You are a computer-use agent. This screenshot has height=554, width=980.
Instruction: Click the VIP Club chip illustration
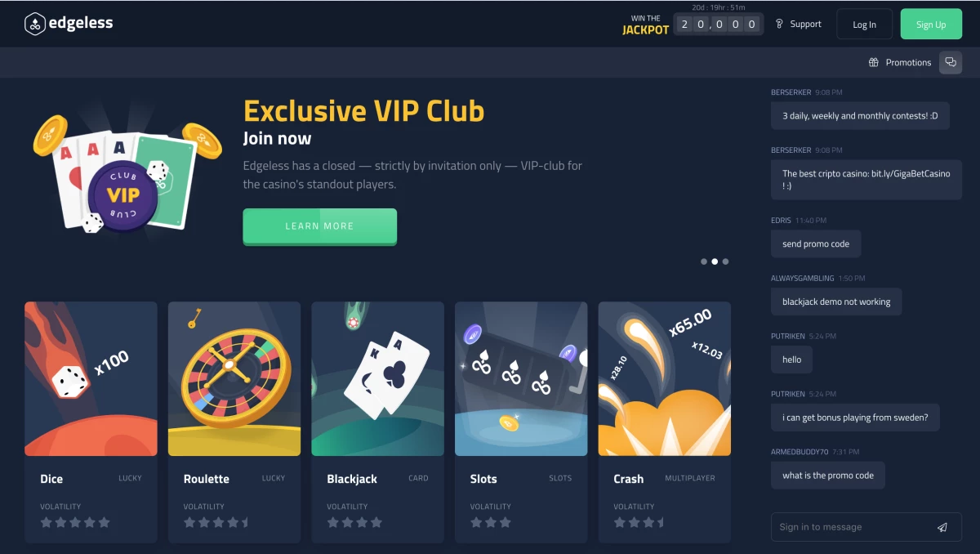click(123, 194)
